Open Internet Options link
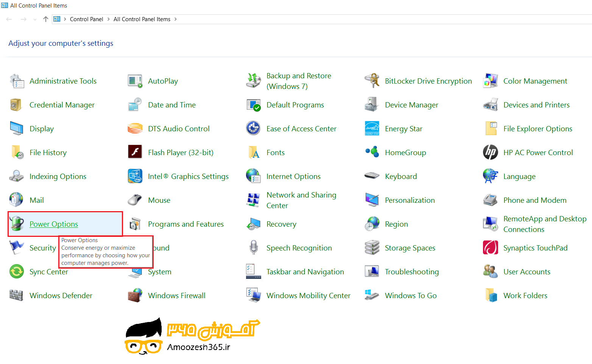 (x=293, y=176)
